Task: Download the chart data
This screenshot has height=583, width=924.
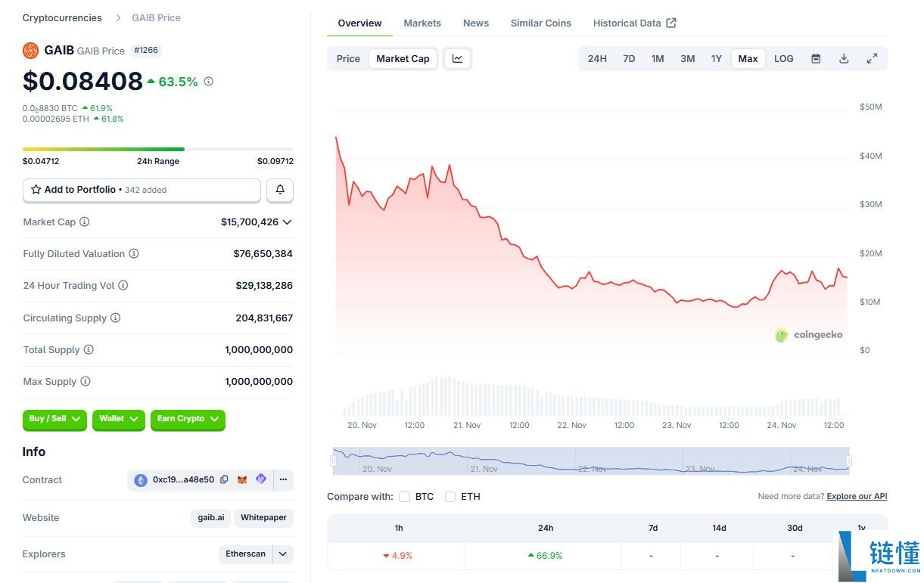Action: coord(844,59)
